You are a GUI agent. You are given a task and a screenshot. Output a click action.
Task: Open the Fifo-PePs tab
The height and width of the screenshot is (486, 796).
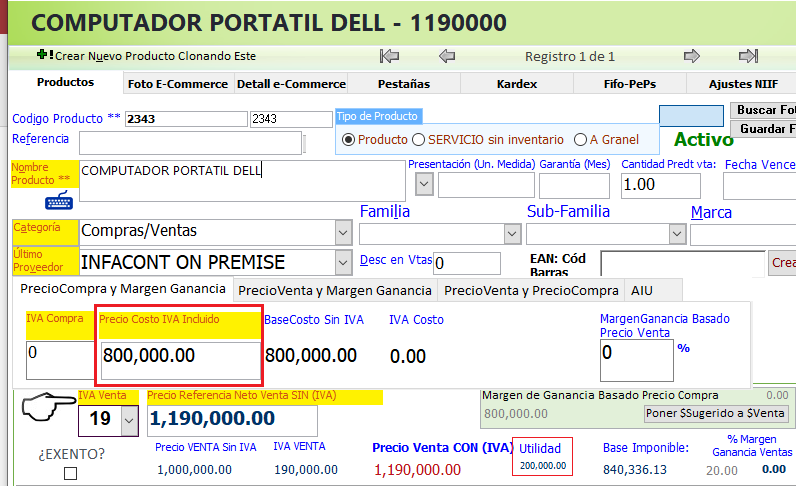click(630, 84)
